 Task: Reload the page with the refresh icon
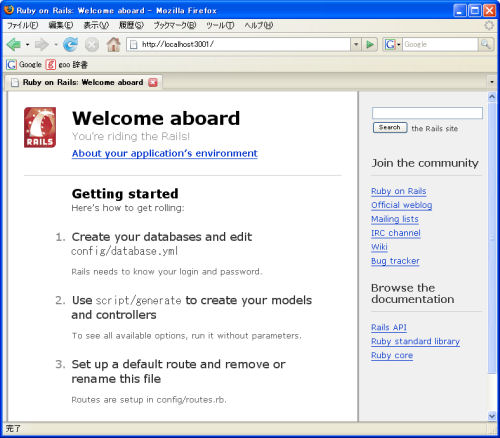pyautogui.click(x=71, y=44)
